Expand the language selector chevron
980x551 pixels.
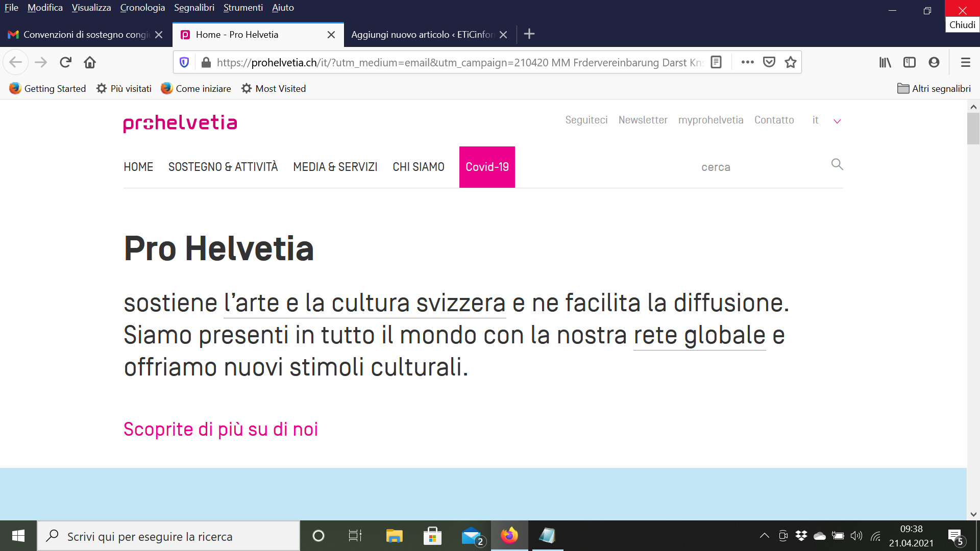[x=837, y=121]
